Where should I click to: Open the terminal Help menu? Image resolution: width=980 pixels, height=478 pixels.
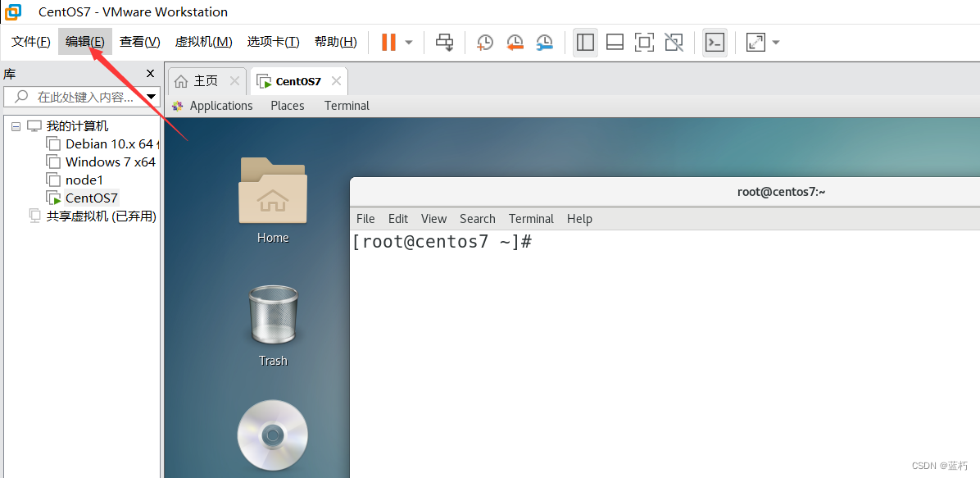579,219
